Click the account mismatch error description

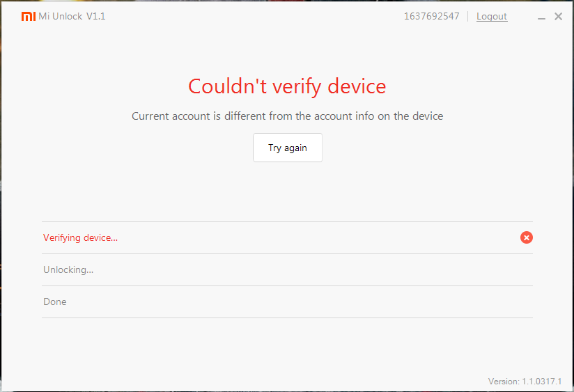coord(287,116)
